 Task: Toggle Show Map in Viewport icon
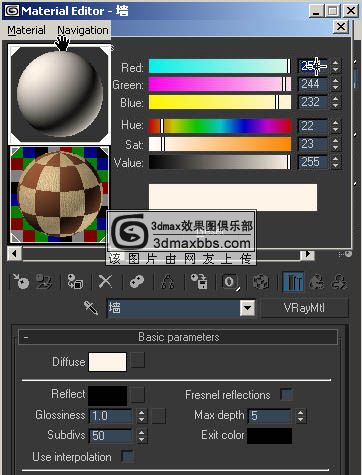(x=261, y=282)
